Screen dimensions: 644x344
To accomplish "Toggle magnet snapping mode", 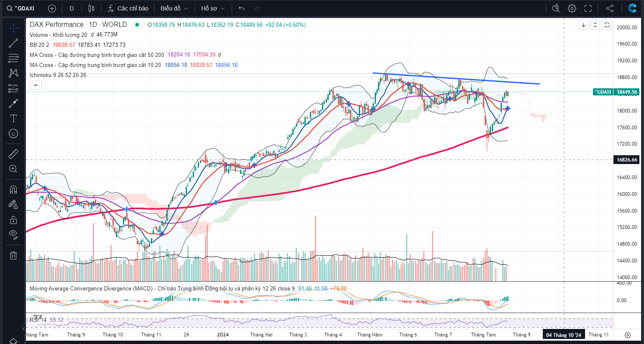I will pyautogui.click(x=13, y=189).
